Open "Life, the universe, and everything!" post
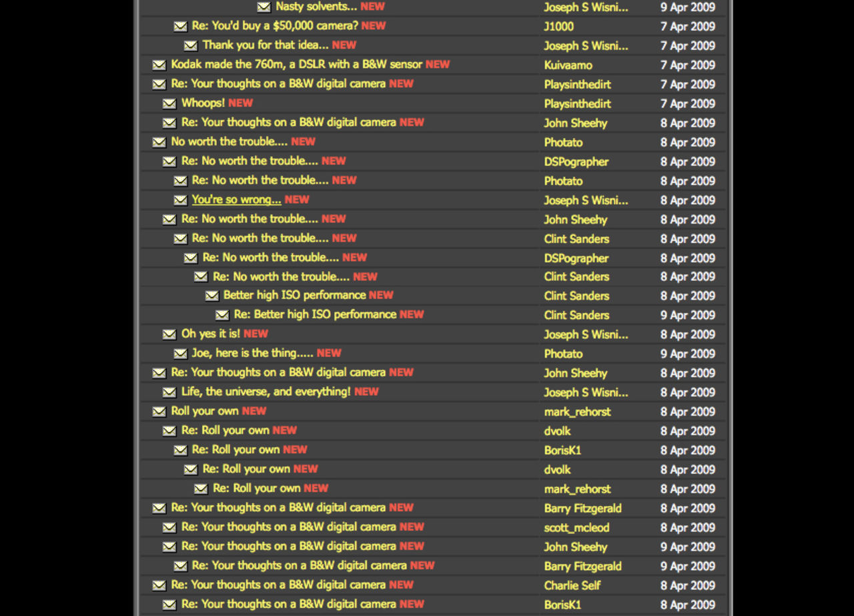 click(266, 392)
